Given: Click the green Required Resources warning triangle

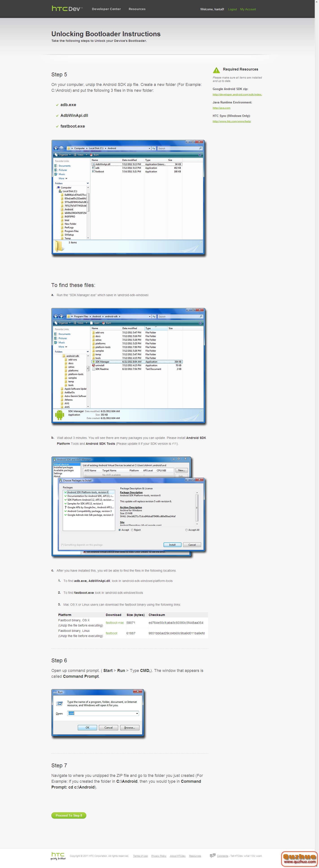Looking at the screenshot, I should pos(216,70).
